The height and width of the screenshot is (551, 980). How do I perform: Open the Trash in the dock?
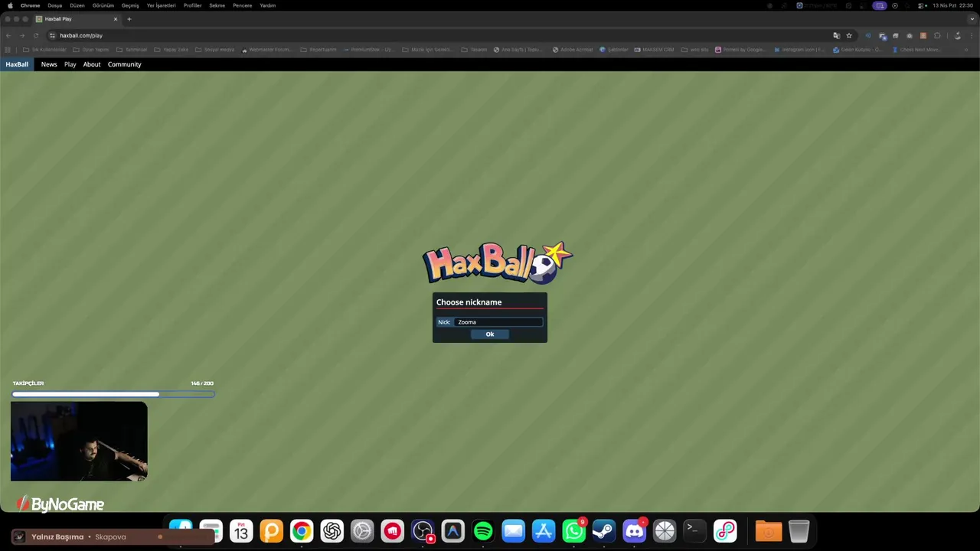(x=799, y=531)
